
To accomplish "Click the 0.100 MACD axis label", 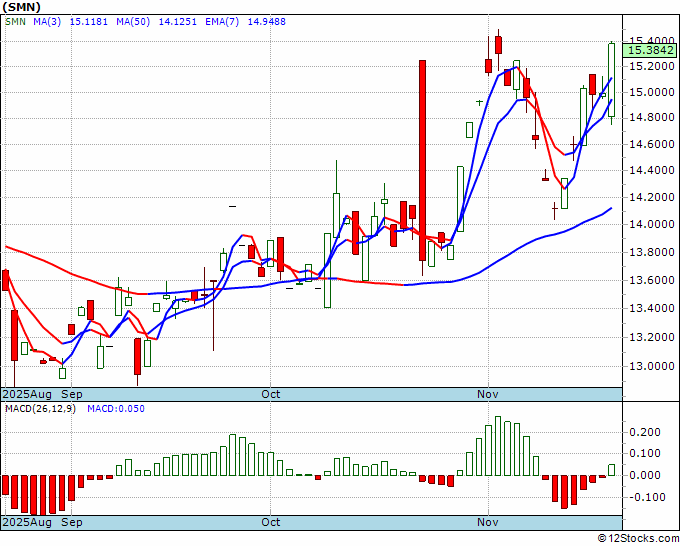I will (646, 454).
